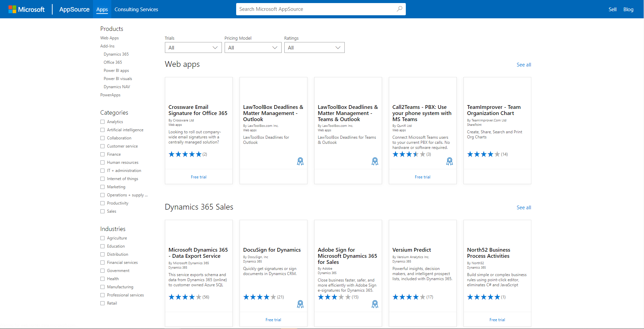
Task: Click the star rating on North52 Business Process
Action: 484,297
